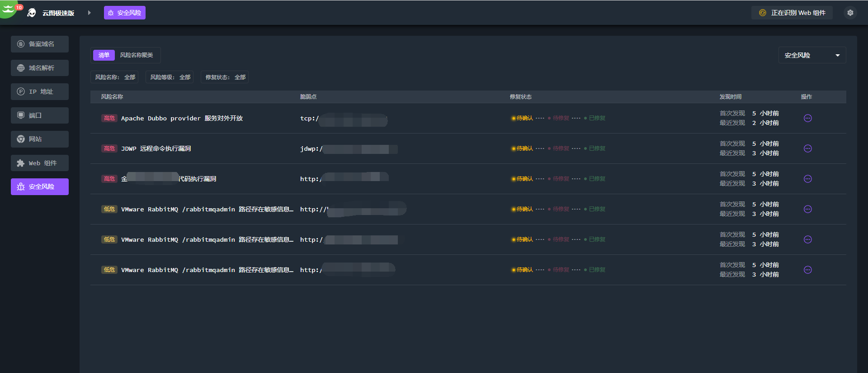This screenshot has height=373, width=868.
Task: Open the 风险名称 filter
Action: [115, 77]
